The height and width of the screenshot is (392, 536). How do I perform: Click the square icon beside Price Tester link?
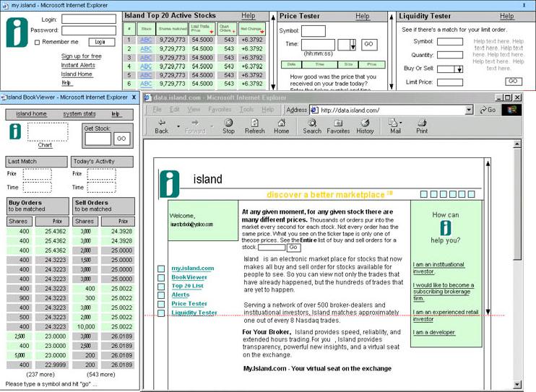(161, 304)
